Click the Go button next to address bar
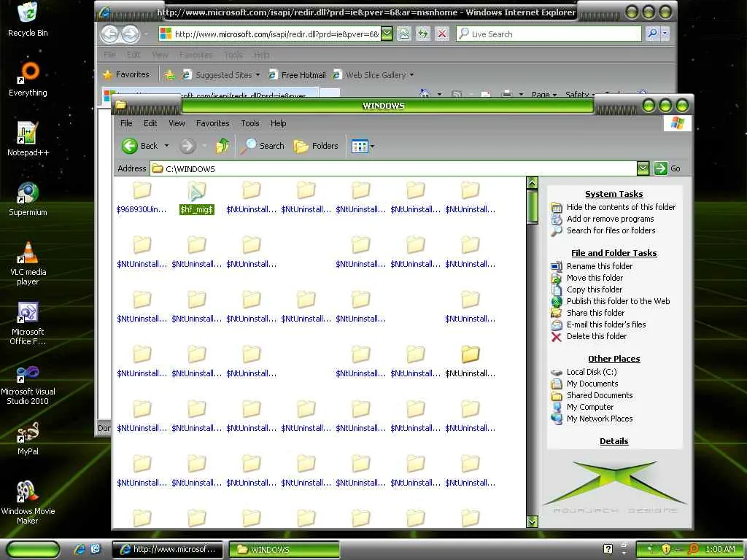 tap(667, 168)
